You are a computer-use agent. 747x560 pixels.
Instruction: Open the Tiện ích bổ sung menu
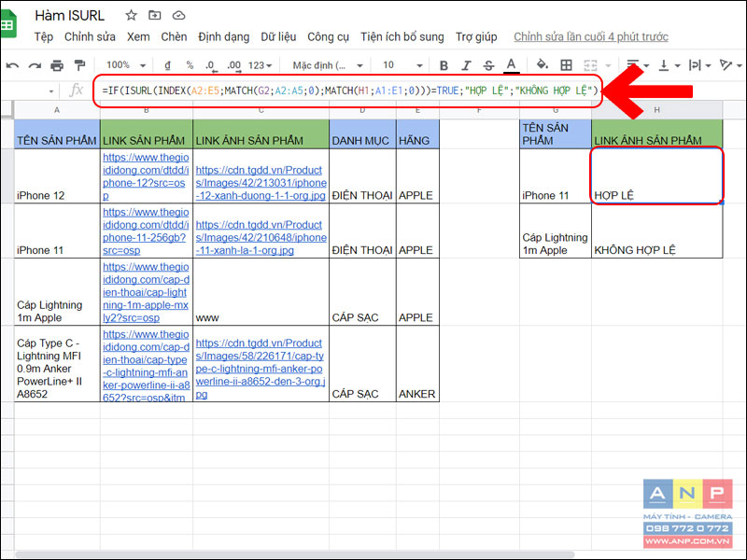point(402,36)
